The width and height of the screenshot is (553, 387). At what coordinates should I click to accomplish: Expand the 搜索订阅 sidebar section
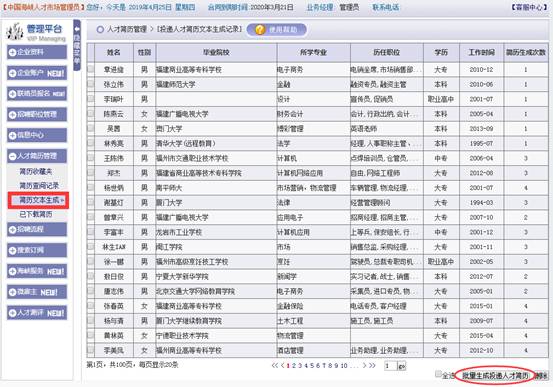(37, 250)
